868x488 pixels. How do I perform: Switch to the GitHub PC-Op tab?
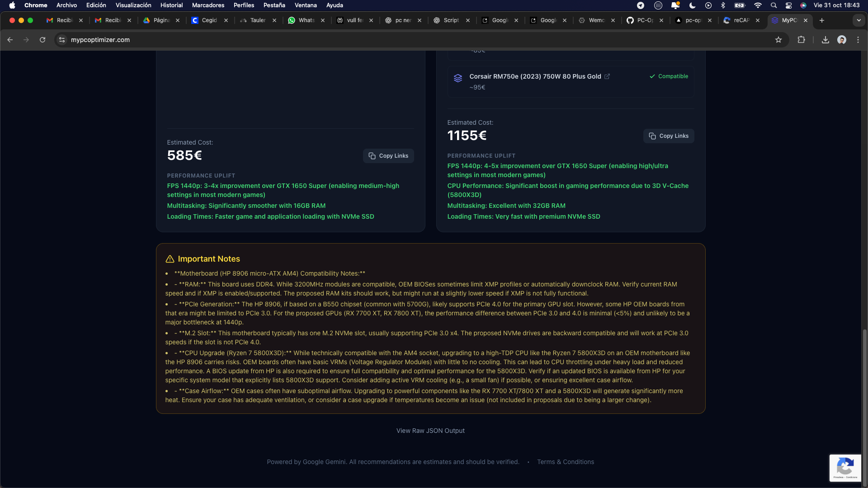(x=645, y=20)
